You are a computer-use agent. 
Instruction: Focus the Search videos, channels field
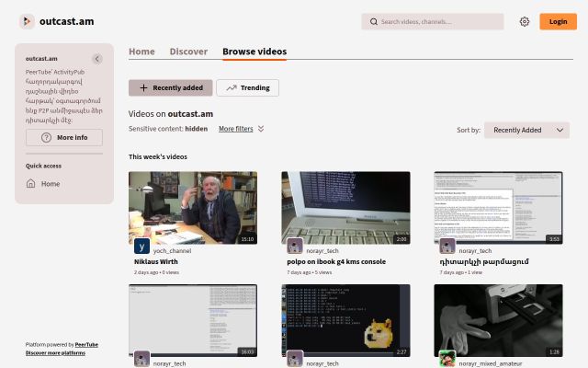point(433,22)
